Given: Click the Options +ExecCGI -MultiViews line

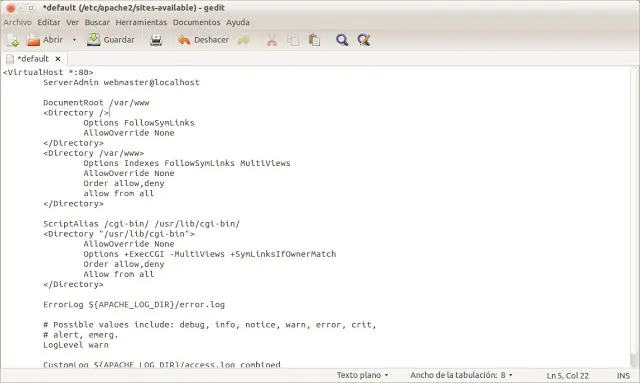Looking at the screenshot, I should pos(210,254).
